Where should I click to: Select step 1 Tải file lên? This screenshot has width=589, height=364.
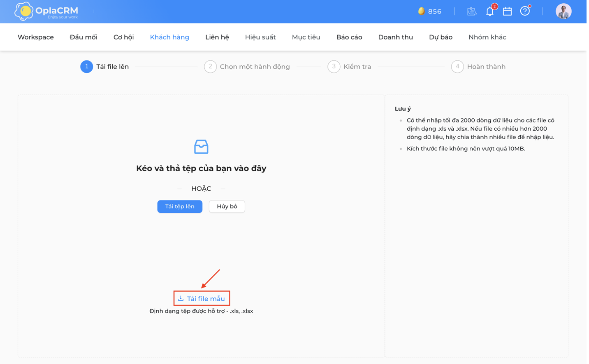(x=104, y=67)
